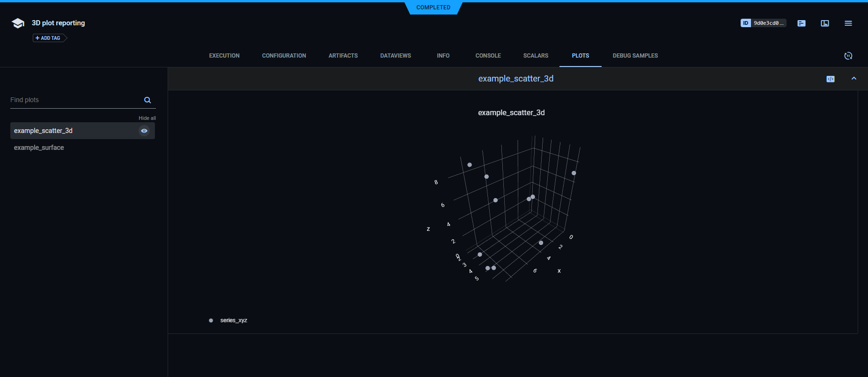Select example_surface in the plots list
This screenshot has width=868, height=377.
point(39,148)
